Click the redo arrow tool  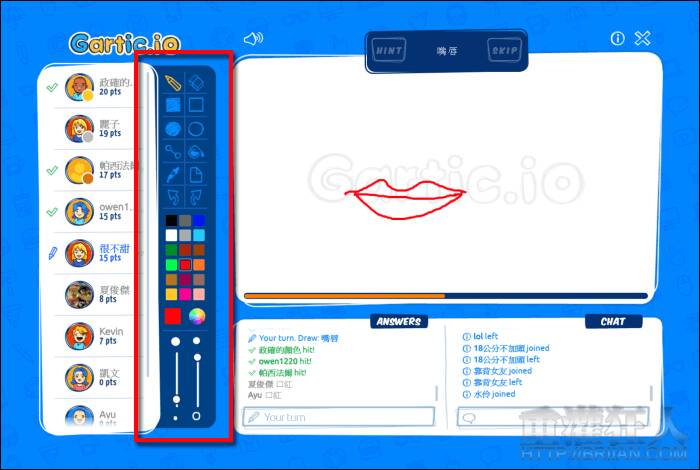tap(196, 197)
